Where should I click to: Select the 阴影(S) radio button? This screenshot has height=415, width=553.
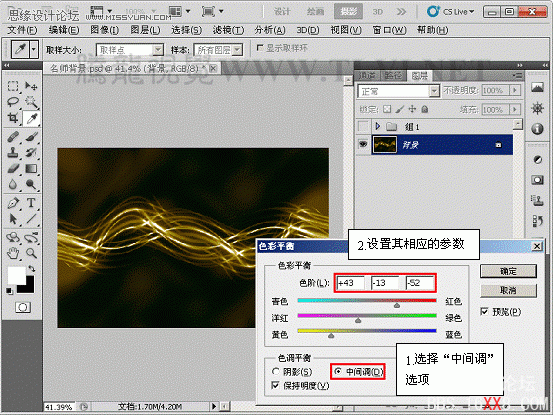point(275,372)
